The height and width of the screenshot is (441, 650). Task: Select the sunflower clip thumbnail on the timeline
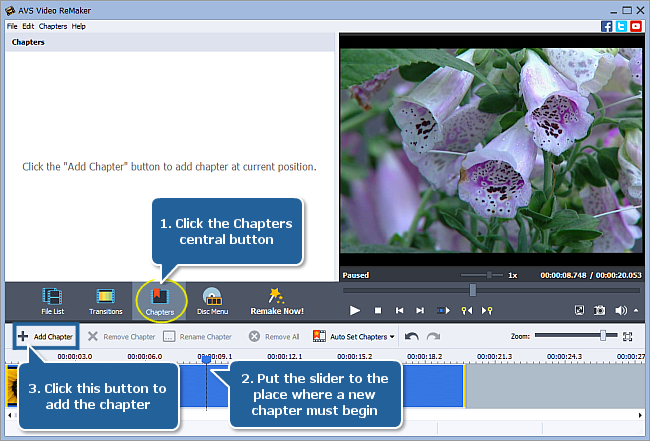coord(12,385)
